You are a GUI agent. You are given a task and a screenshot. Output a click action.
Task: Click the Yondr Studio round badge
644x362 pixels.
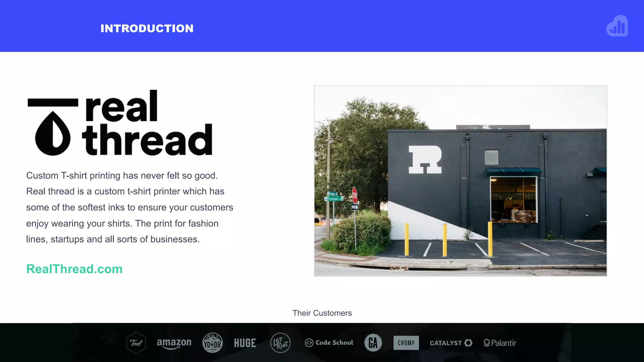pos(213,343)
